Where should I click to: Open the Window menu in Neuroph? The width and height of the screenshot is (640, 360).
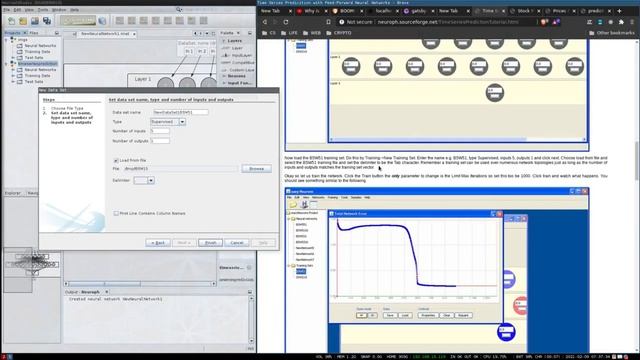[59, 9]
